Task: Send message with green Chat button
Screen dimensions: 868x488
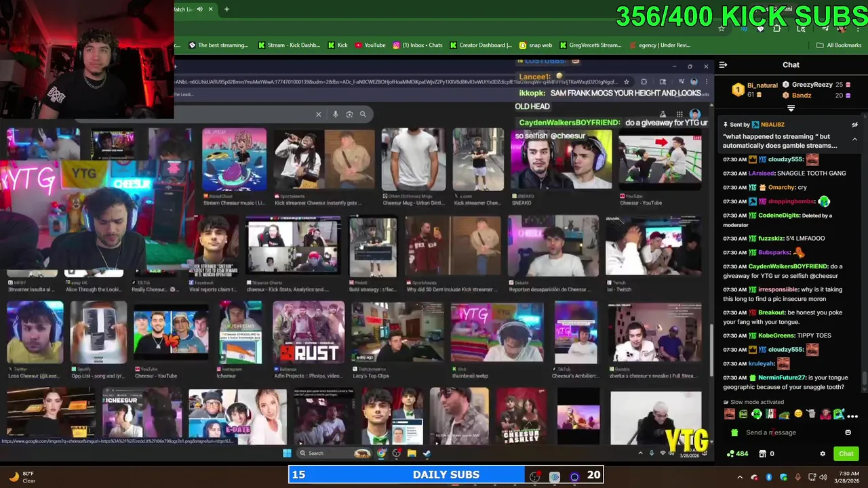Action: pyautogui.click(x=846, y=453)
